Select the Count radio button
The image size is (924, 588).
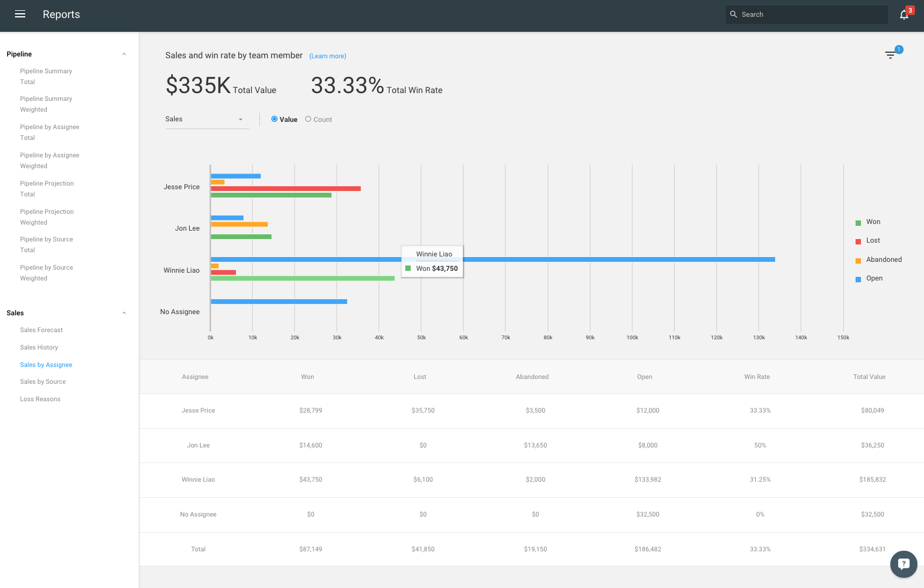pos(308,120)
